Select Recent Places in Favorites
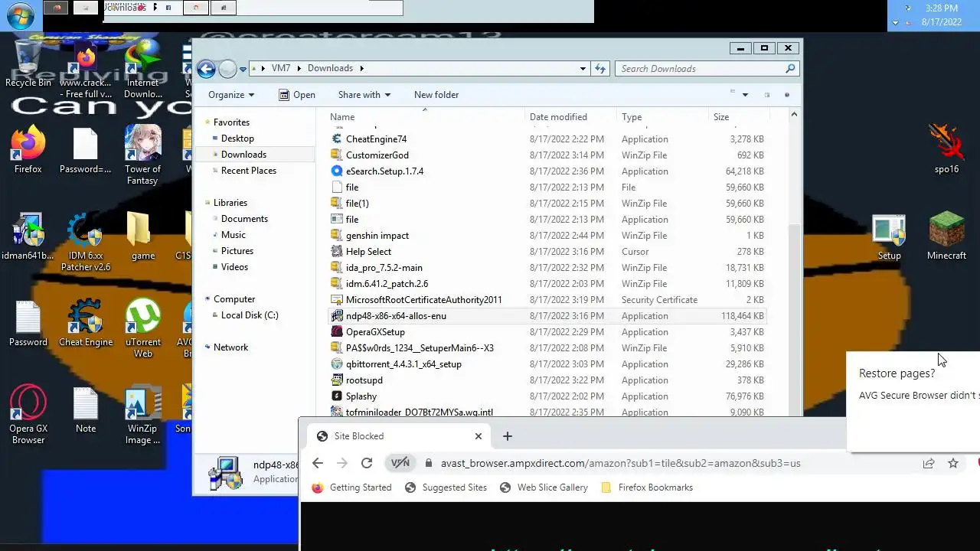This screenshot has width=980, height=551. [x=249, y=171]
